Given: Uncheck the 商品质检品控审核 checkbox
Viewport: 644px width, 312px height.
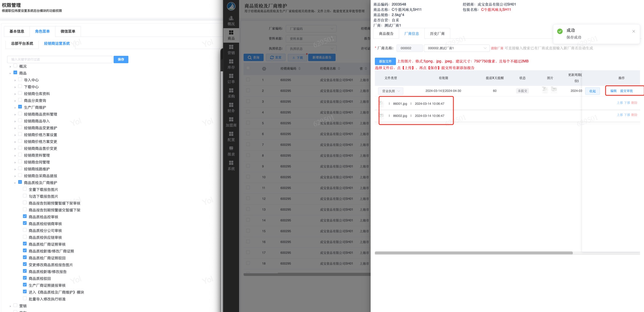Looking at the screenshot, I should click(x=25, y=216).
